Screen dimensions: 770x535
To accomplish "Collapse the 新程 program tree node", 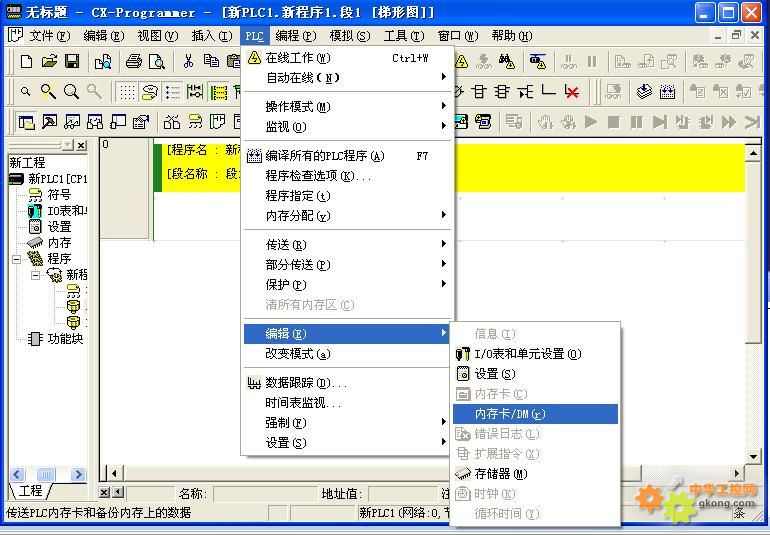I will click(35, 275).
